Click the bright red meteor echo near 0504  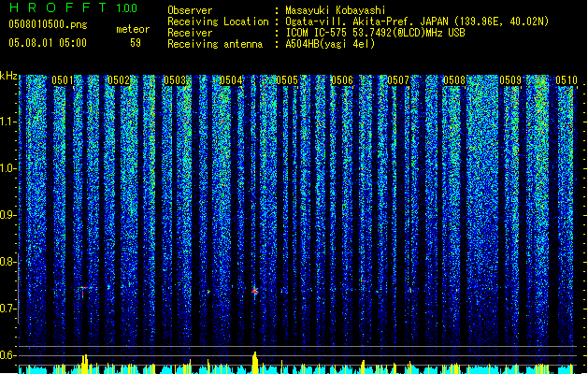pos(255,291)
